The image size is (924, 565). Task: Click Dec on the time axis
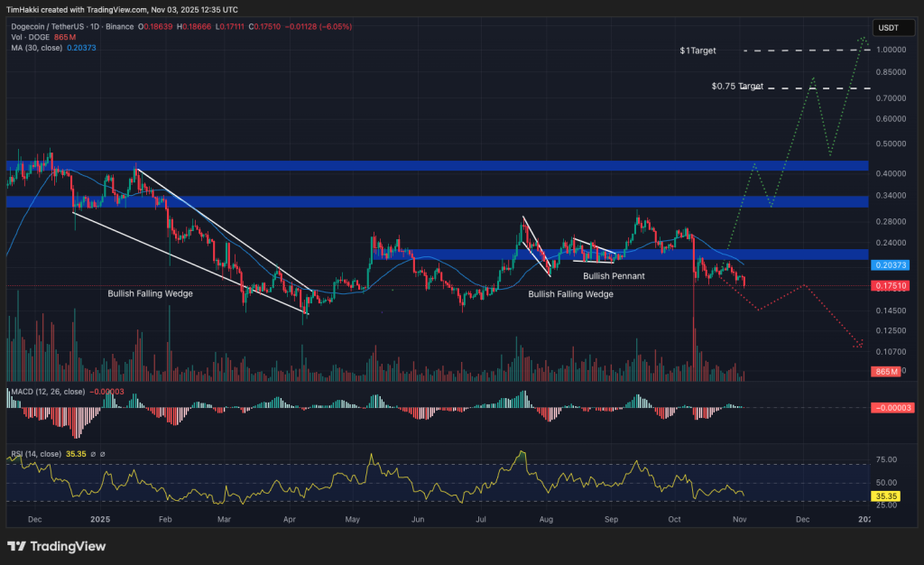coord(35,520)
